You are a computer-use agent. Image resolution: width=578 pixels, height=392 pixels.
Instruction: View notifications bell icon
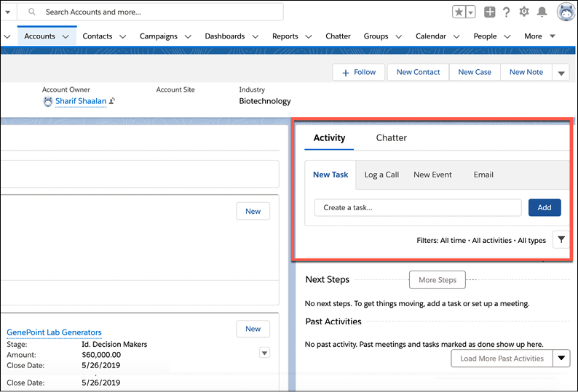coord(542,12)
